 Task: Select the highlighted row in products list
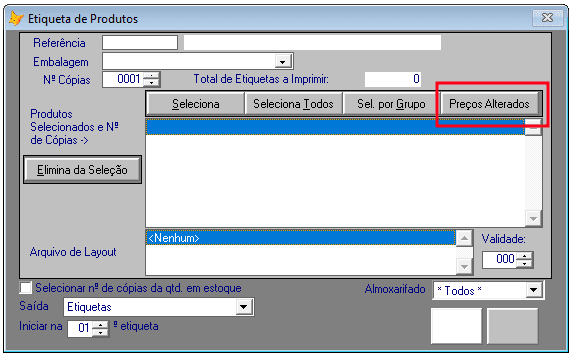335,127
